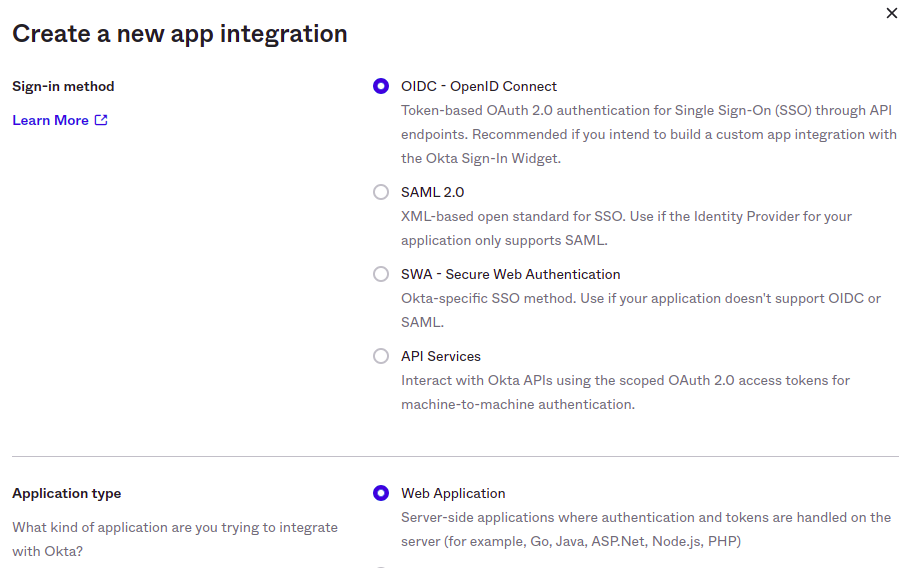This screenshot has height=568, width=918.
Task: Click the OIDC - OpenID Connect label
Action: pos(479,87)
